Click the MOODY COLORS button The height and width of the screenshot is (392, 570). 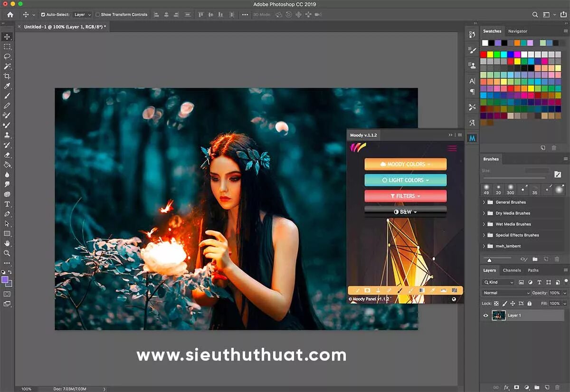[406, 164]
